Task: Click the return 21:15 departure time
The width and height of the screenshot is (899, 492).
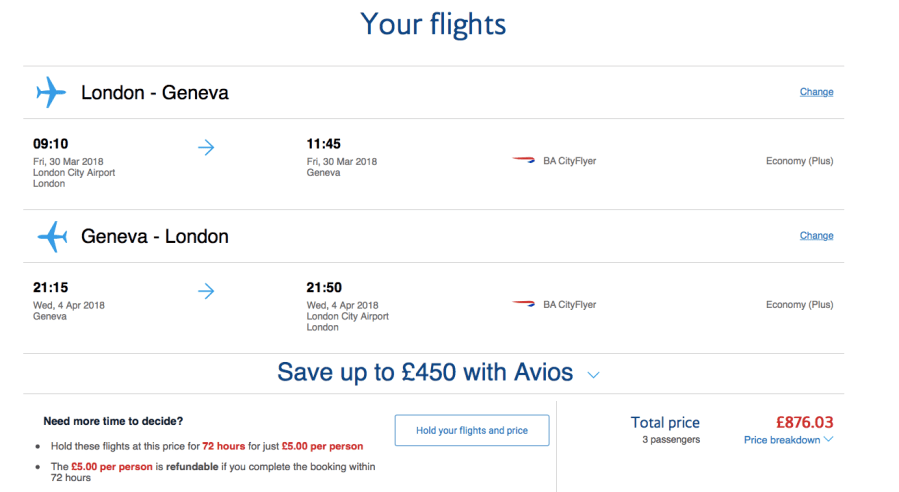Action: (51, 288)
